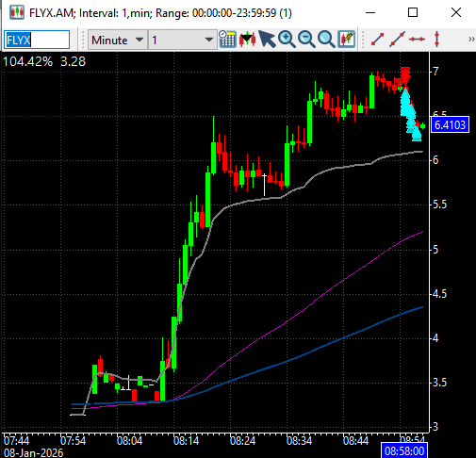Click the chart app icon in title bar
The image size is (476, 458).
(16, 12)
